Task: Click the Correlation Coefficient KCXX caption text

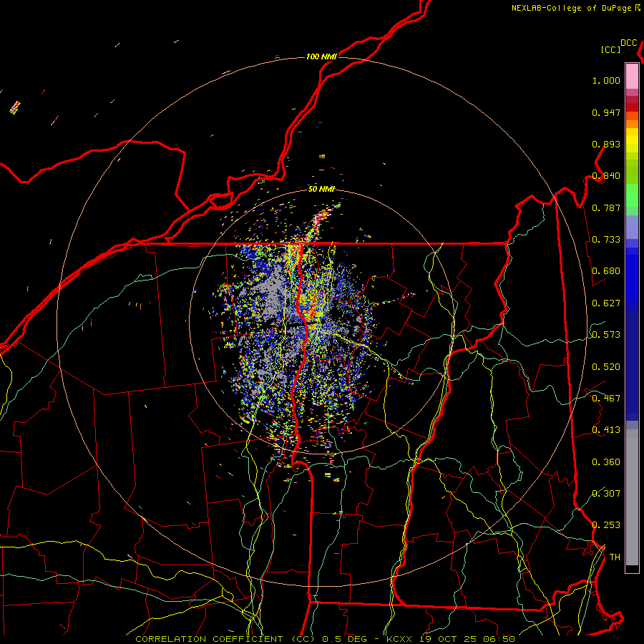Action: click(x=325, y=639)
